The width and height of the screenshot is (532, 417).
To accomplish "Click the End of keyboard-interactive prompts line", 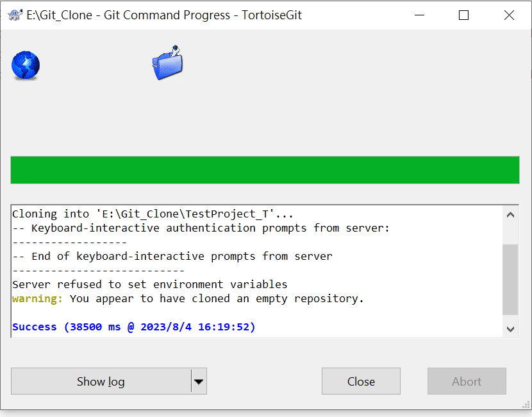I will point(172,257).
